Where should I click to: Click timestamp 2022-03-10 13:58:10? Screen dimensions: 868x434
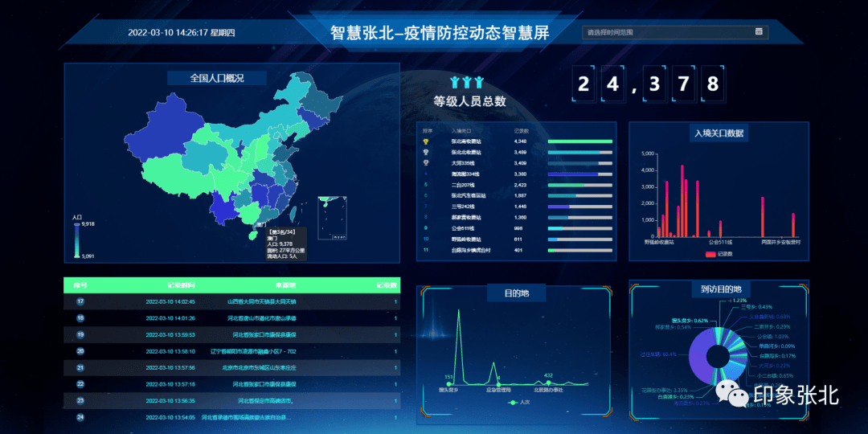click(x=170, y=351)
